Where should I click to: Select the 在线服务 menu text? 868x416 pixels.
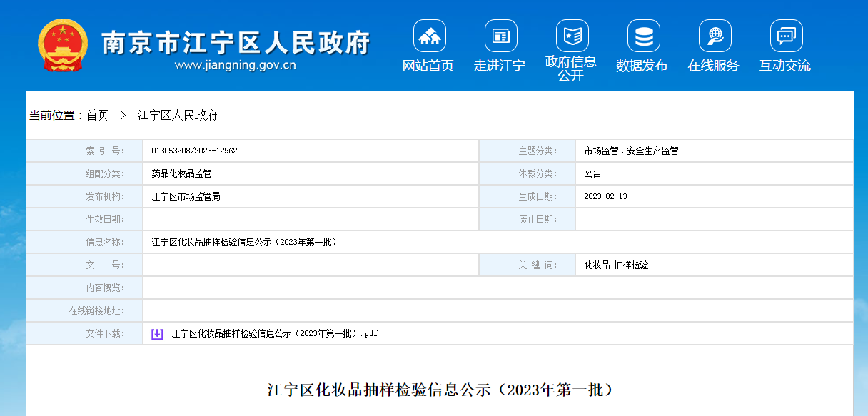(x=714, y=66)
